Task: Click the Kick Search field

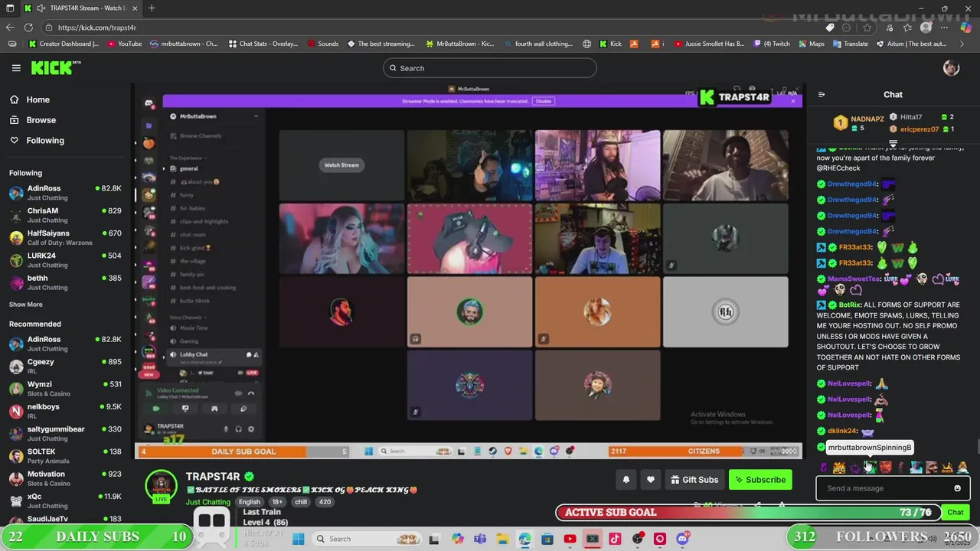Action: 489,68
